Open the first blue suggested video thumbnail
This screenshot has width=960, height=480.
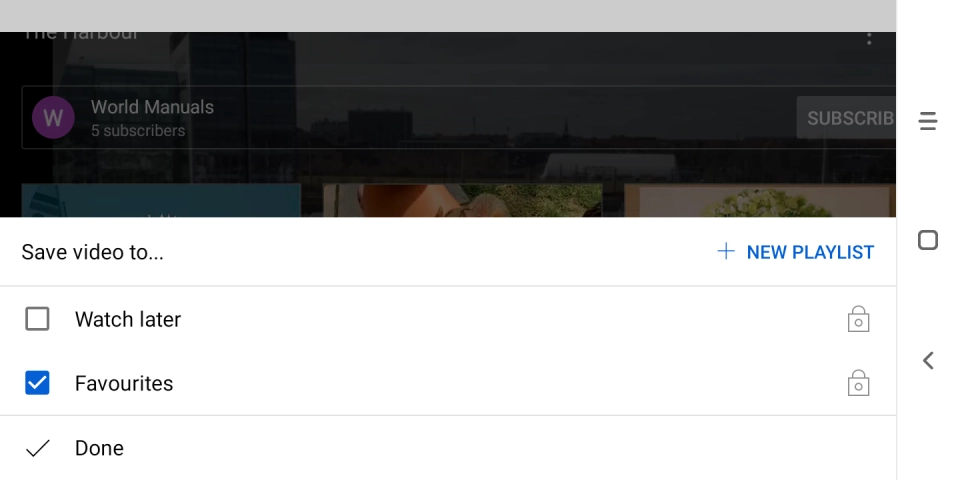tap(161, 200)
